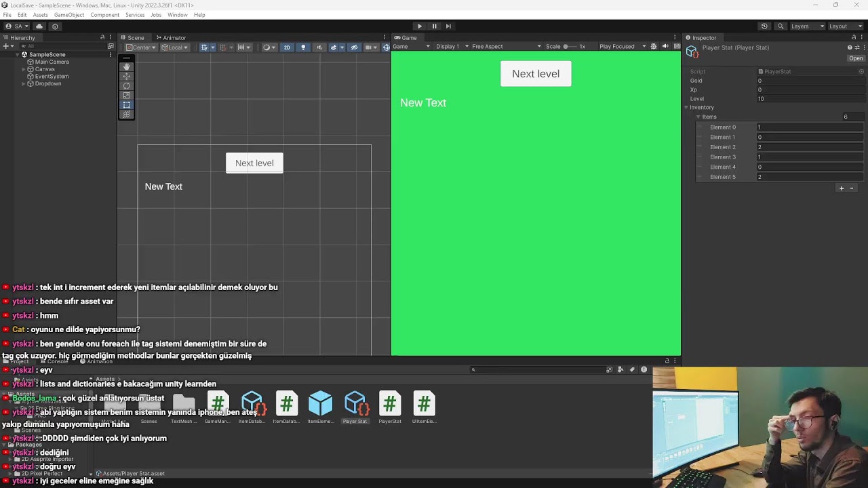Open the orientation gizmo overlay icon
The image size is (868, 488).
[387, 47]
